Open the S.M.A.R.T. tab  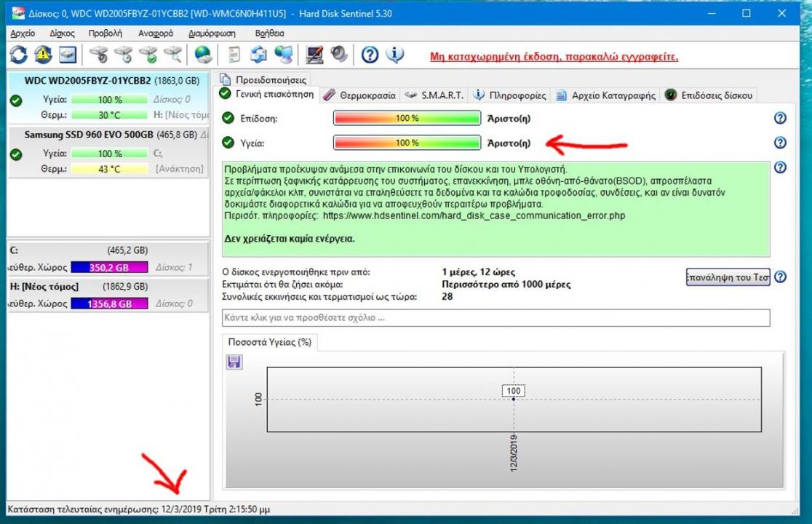coord(435,95)
